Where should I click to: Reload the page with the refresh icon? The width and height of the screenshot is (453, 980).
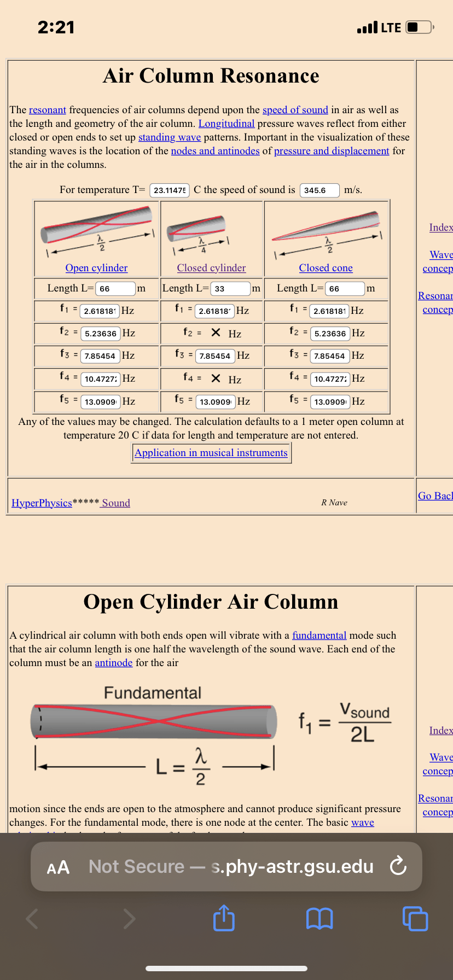pyautogui.click(x=398, y=866)
